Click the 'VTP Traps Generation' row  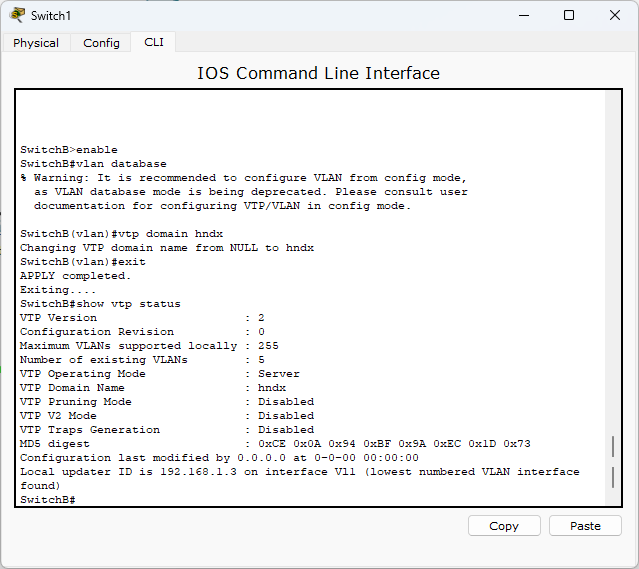(x=167, y=430)
